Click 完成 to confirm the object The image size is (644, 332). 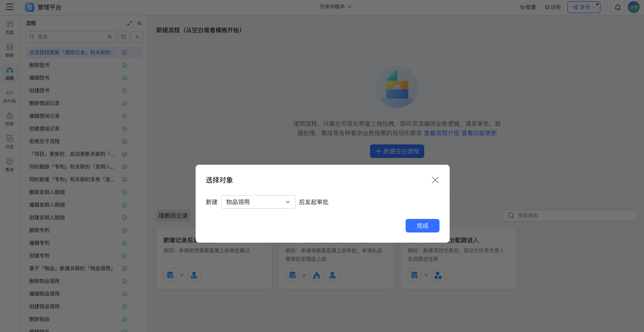[423, 226]
